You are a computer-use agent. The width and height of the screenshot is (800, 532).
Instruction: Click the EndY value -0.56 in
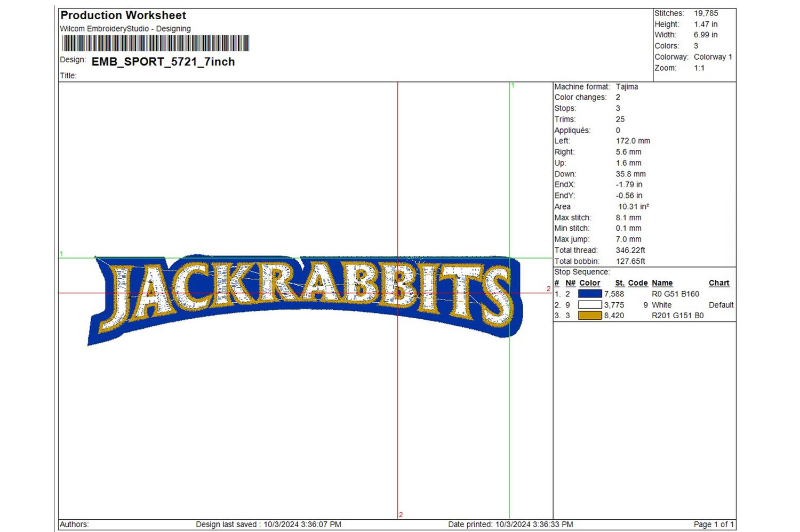629,196
